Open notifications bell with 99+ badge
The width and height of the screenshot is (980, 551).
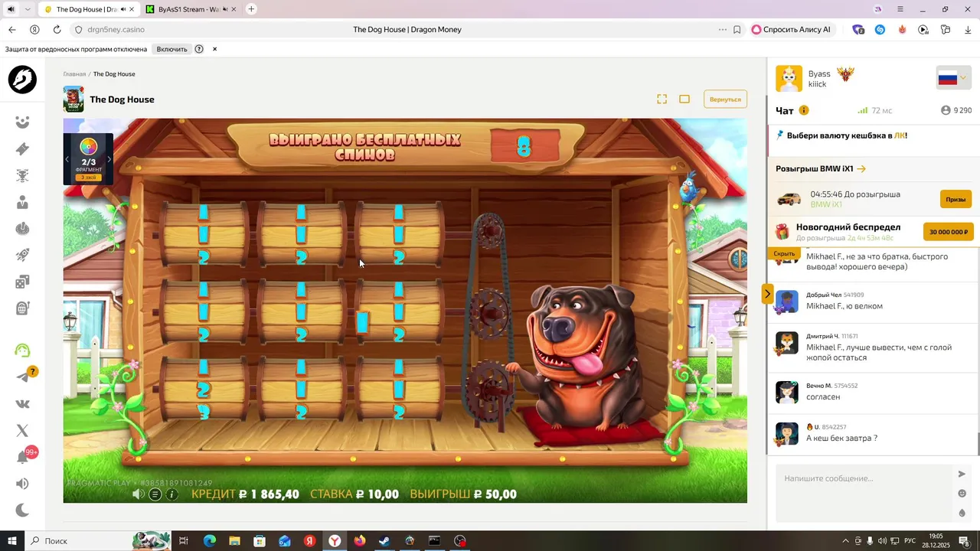pyautogui.click(x=23, y=457)
